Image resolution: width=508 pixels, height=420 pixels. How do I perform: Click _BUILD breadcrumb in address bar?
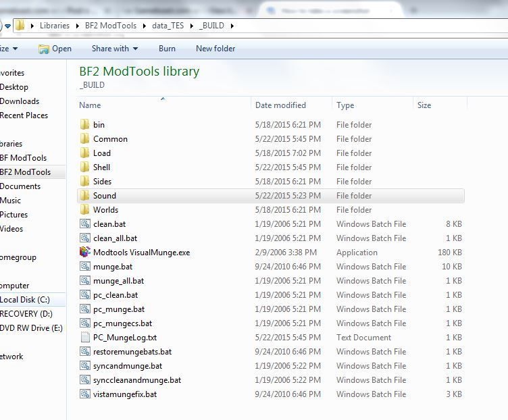[212, 26]
